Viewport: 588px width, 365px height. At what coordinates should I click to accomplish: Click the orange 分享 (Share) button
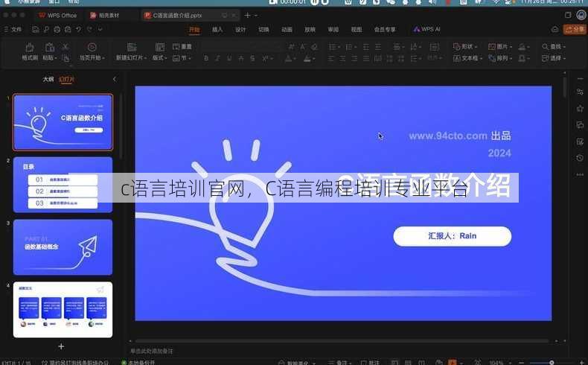(575, 29)
